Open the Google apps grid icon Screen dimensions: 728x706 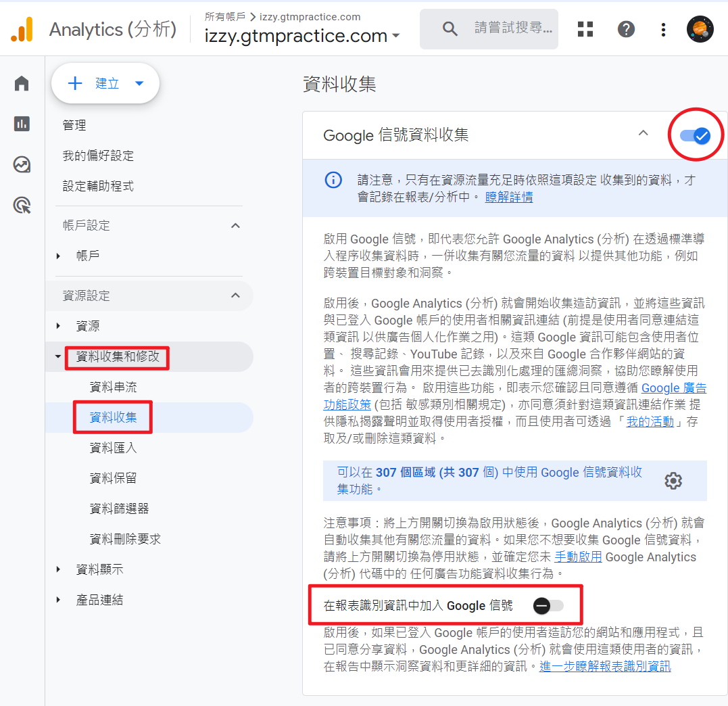point(585,29)
